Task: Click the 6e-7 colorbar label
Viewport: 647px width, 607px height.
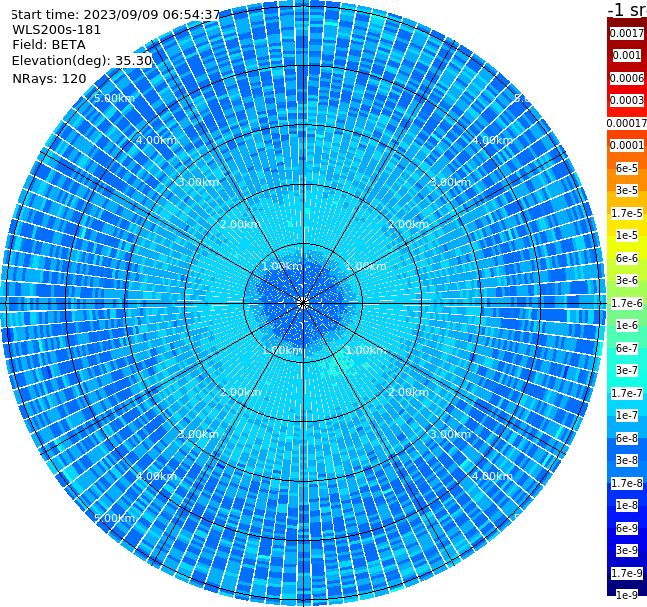Action: tap(627, 348)
